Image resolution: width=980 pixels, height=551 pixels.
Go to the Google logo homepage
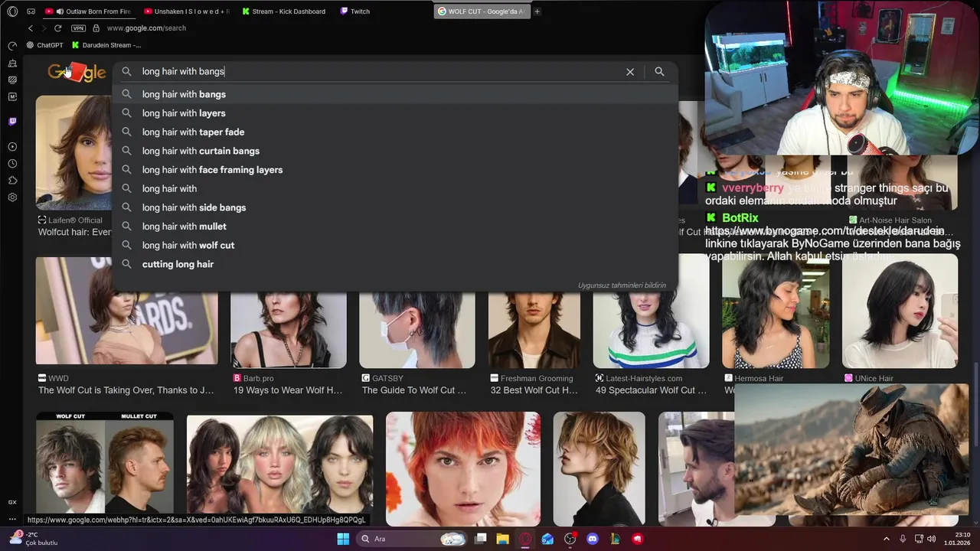(x=77, y=73)
